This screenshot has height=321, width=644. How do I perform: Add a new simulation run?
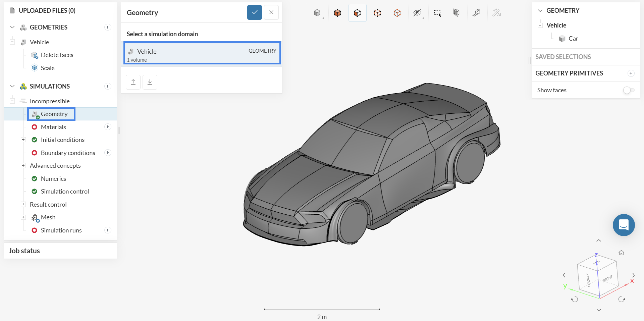pos(108,230)
